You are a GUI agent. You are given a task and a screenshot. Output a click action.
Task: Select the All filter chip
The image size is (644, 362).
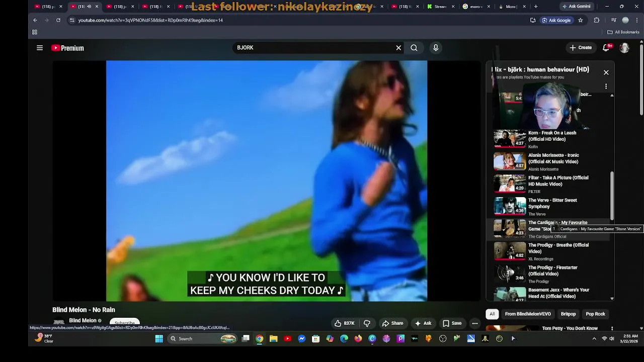tap(492, 314)
